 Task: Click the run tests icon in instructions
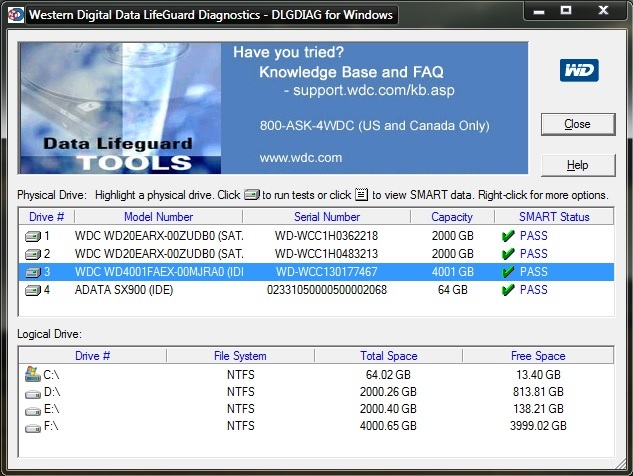click(252, 195)
